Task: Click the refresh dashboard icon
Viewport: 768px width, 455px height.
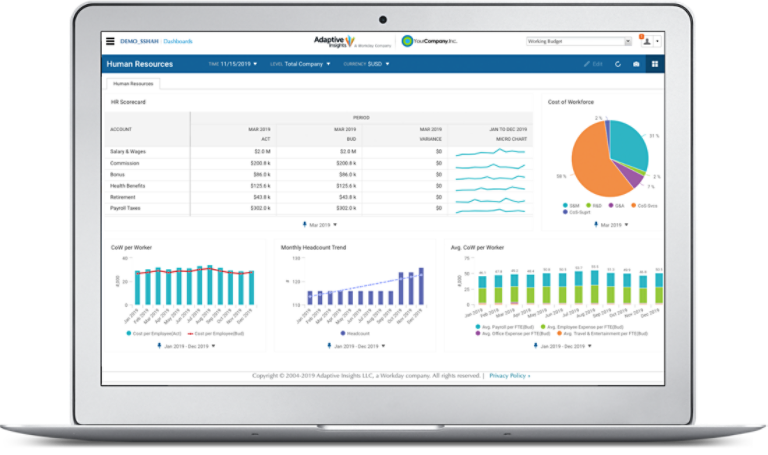Action: [618, 64]
